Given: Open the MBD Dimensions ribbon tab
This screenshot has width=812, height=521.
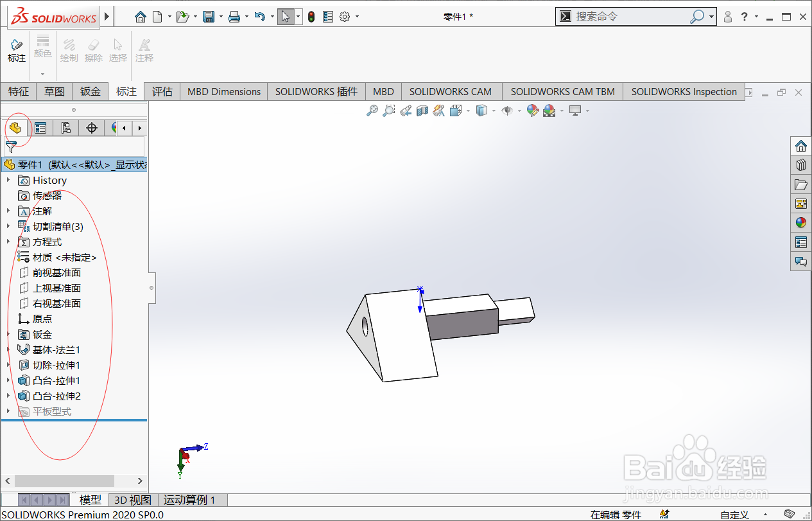Looking at the screenshot, I should tap(224, 91).
